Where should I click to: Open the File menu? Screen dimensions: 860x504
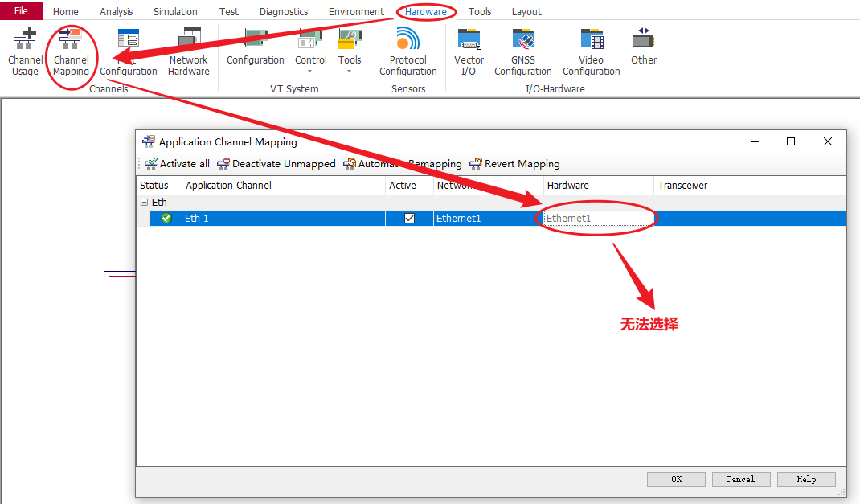(x=21, y=11)
